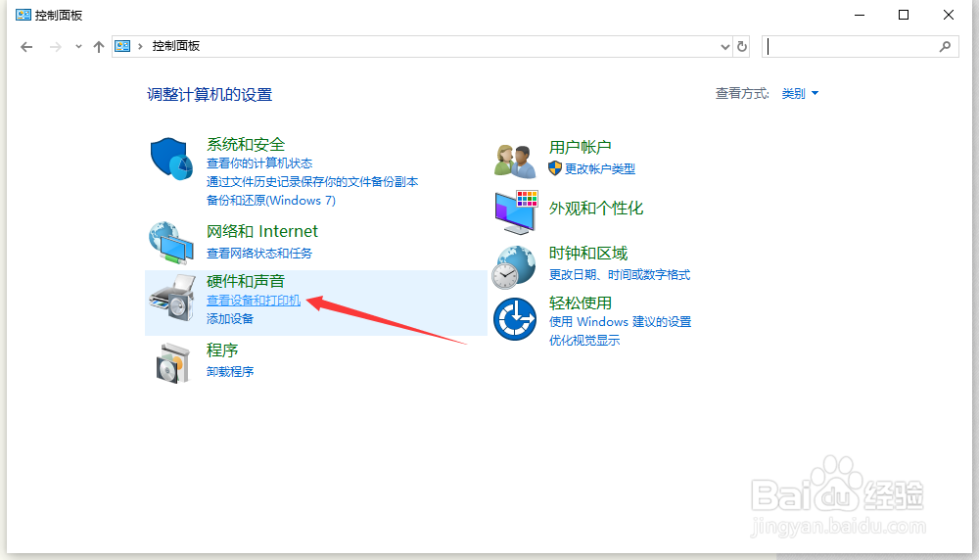Expand the breadcrumb chevron before 控制面板
The height and width of the screenshot is (560, 979).
coord(140,46)
